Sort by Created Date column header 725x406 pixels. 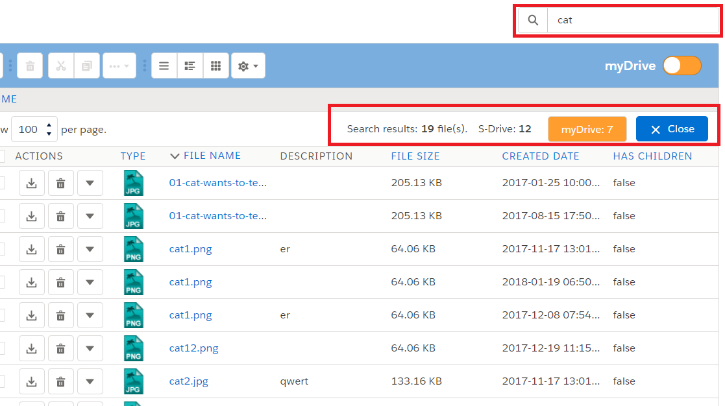point(540,156)
